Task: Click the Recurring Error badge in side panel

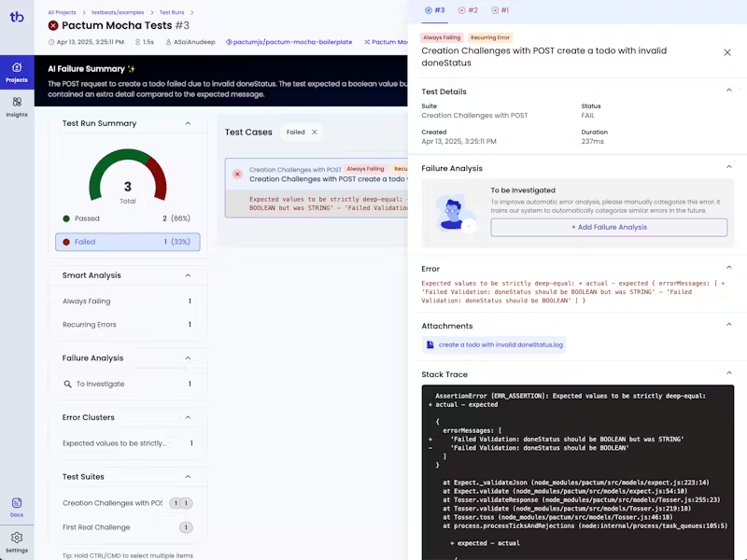Action: [x=489, y=37]
